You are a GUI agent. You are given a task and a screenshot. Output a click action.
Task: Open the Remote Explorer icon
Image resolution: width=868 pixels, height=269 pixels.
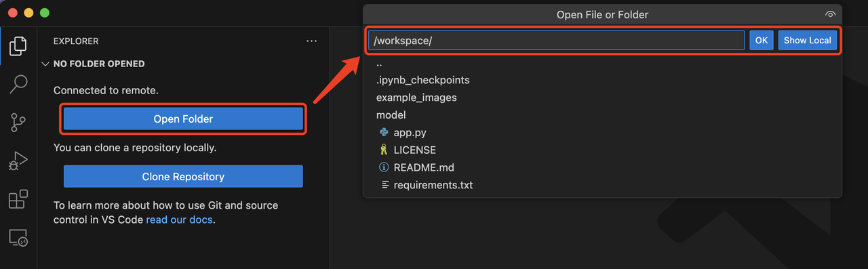18,238
